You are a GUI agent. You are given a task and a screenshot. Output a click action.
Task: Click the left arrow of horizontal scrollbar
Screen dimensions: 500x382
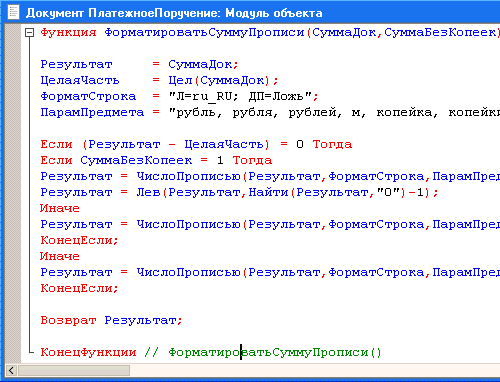click(11, 370)
